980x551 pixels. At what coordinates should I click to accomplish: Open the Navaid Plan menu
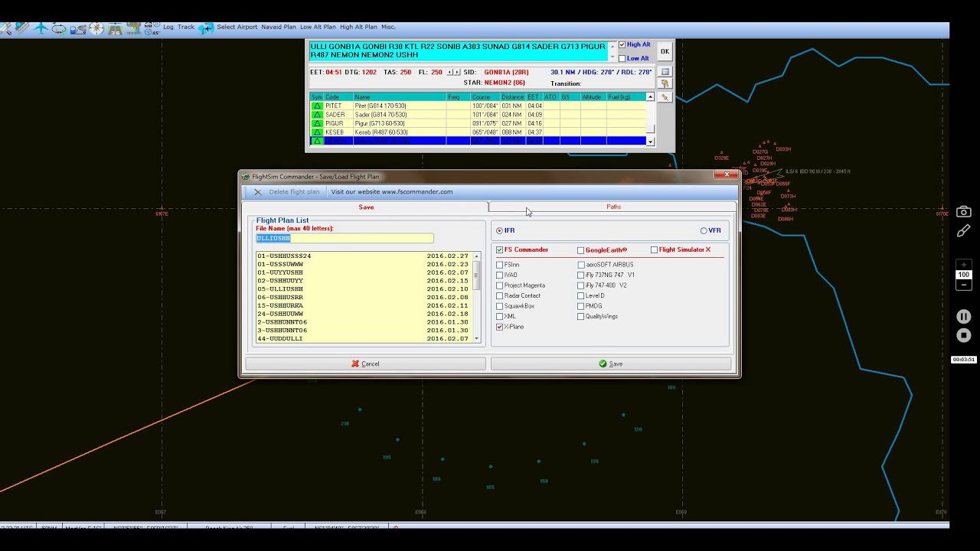[x=279, y=27]
